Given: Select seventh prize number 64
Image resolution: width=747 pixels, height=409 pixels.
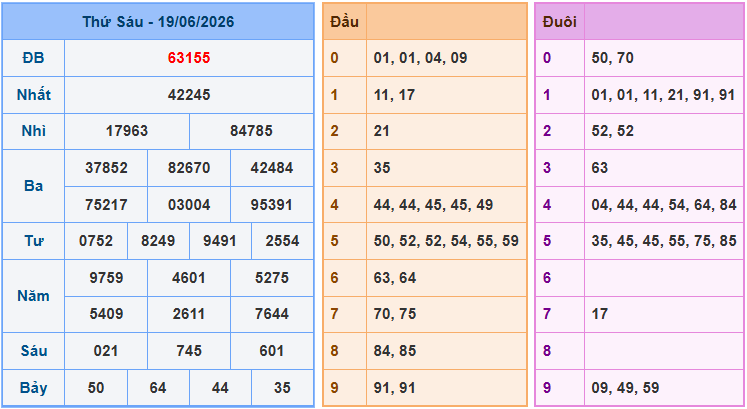Looking at the screenshot, I should (158, 388).
